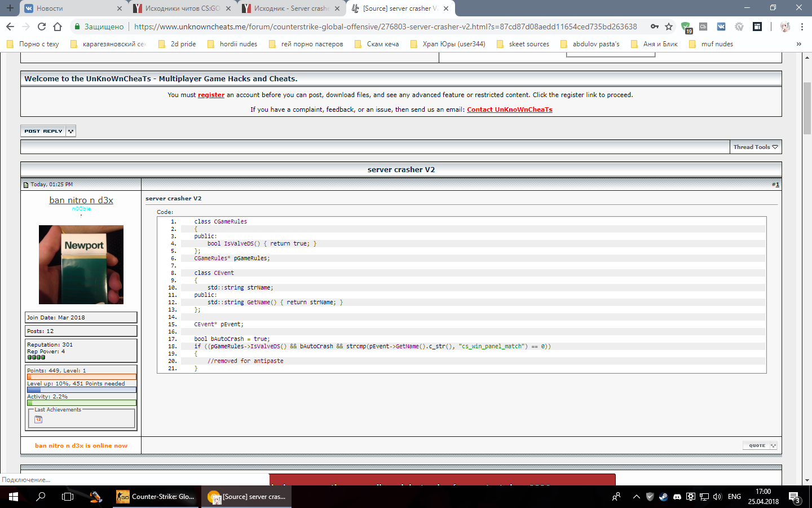Open the saved passwords key icon

click(654, 27)
